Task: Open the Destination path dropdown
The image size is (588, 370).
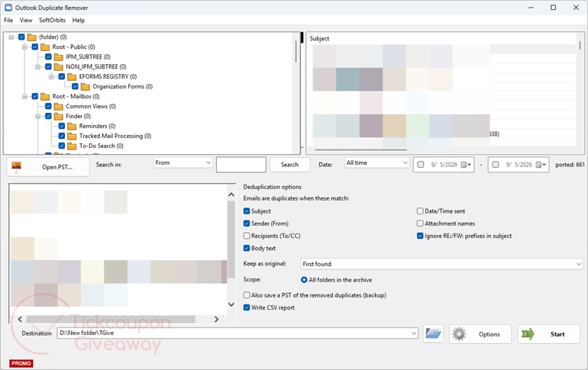Action: 414,333
